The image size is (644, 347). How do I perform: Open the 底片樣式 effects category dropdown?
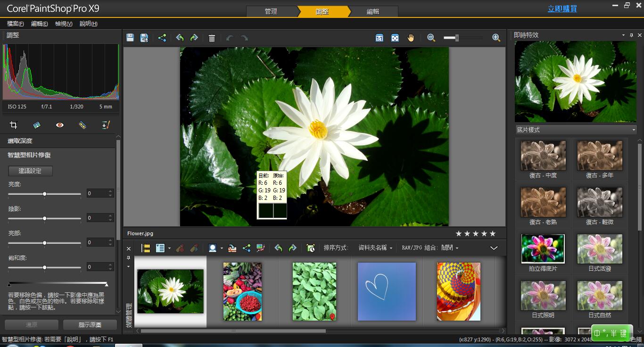point(576,130)
